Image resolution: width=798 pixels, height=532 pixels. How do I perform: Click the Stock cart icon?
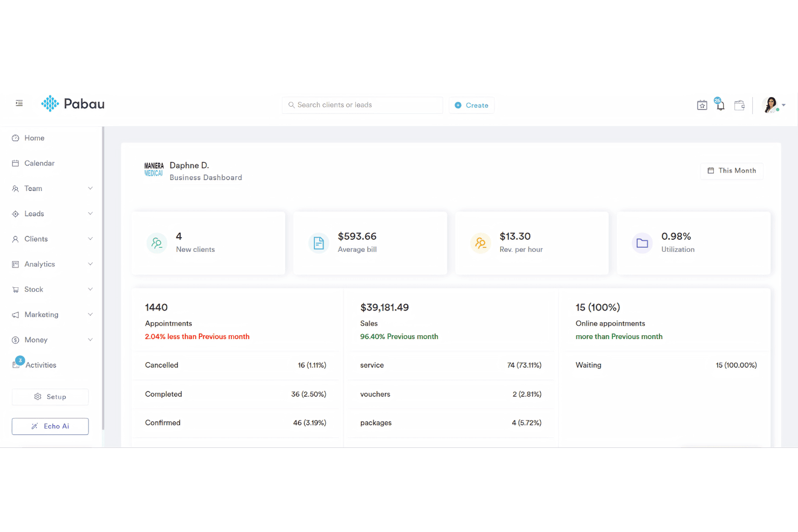[16, 289]
